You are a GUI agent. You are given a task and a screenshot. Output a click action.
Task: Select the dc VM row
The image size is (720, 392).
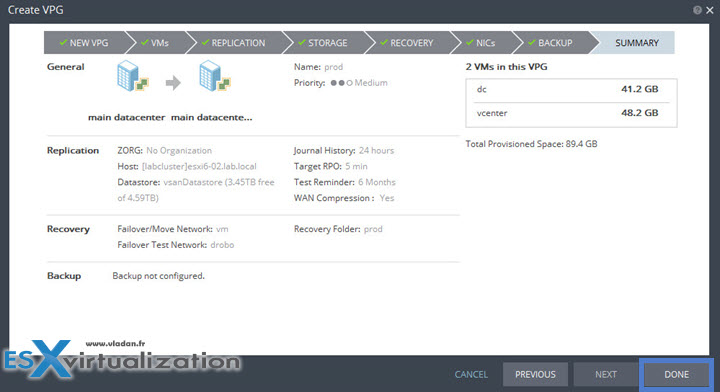point(571,90)
